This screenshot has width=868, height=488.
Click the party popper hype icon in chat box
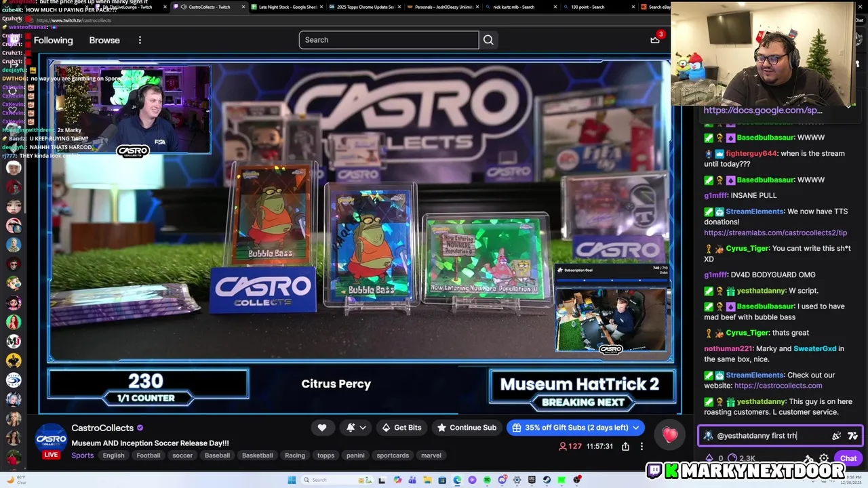pyautogui.click(x=837, y=436)
